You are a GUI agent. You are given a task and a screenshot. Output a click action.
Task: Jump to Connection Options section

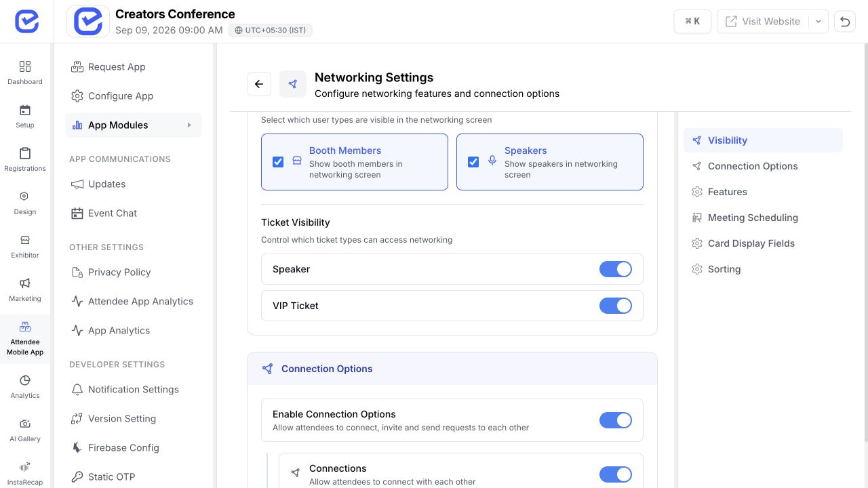[763, 166]
